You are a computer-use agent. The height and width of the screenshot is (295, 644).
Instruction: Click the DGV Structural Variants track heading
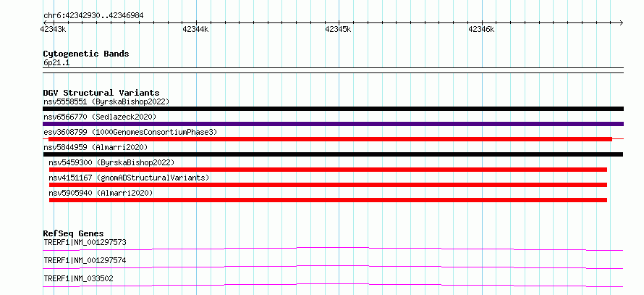[x=101, y=93]
